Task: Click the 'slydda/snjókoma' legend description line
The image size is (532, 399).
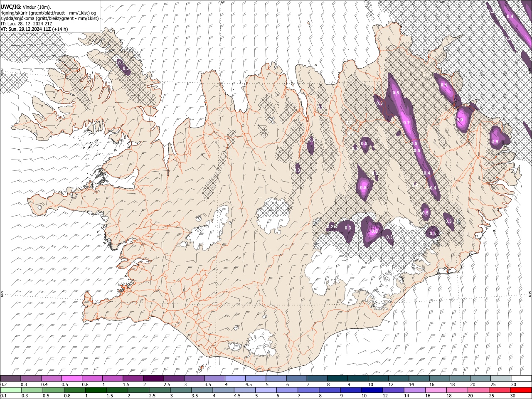Action: [49, 18]
